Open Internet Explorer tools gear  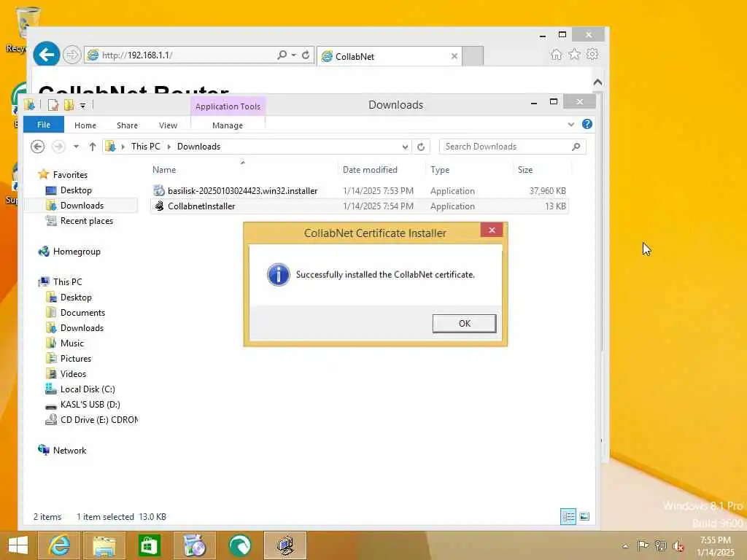tap(592, 54)
